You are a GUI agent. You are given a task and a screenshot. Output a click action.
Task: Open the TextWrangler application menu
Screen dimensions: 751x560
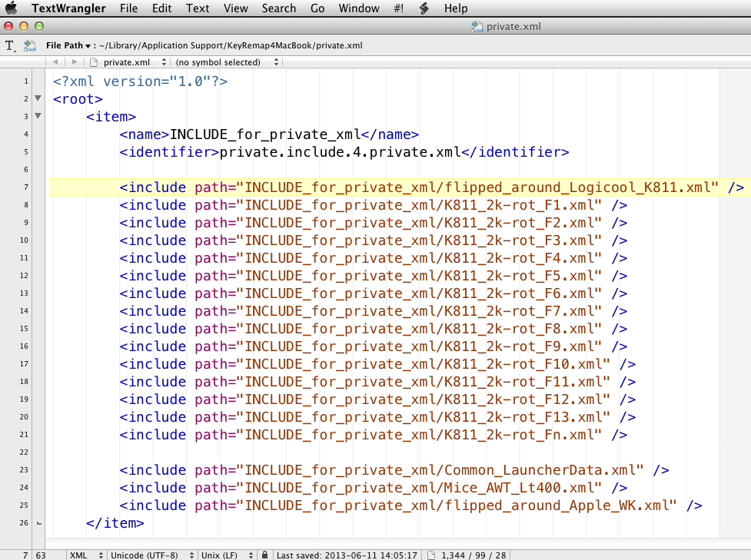(x=68, y=8)
